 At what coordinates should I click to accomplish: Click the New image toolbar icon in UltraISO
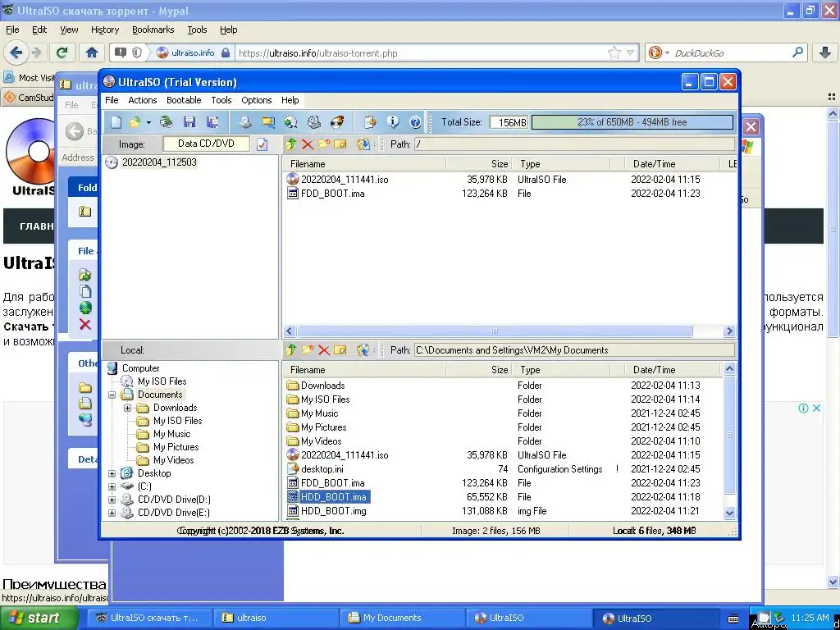click(x=116, y=122)
